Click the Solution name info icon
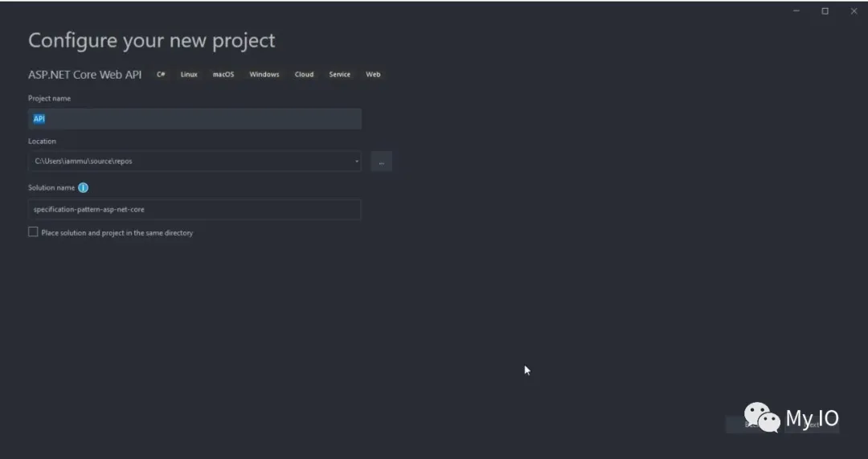868x459 pixels. 83,187
